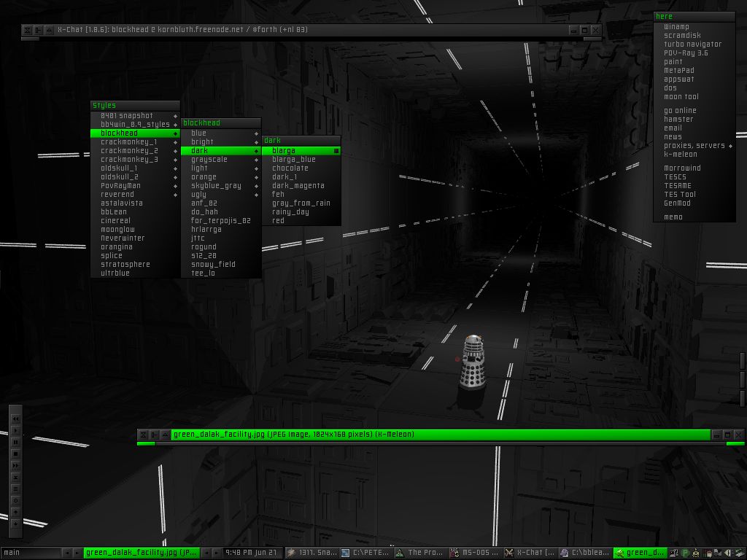Pause playback on the vertical media strip
The image size is (747, 560).
pyautogui.click(x=16, y=442)
